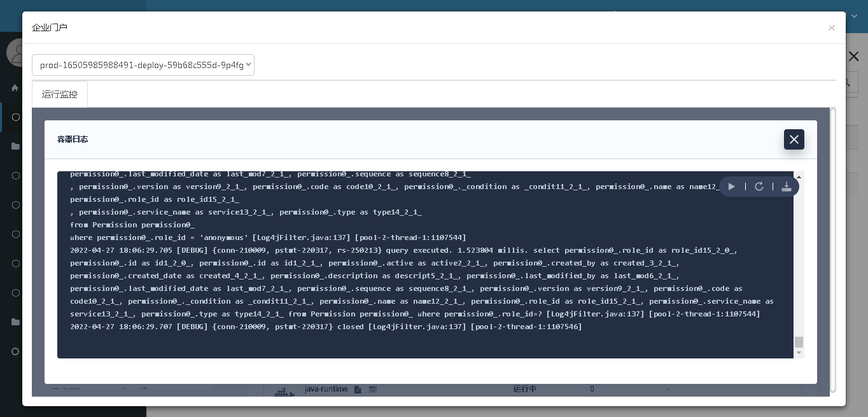
Task: Close the 企业门户 dialog
Action: [831, 28]
